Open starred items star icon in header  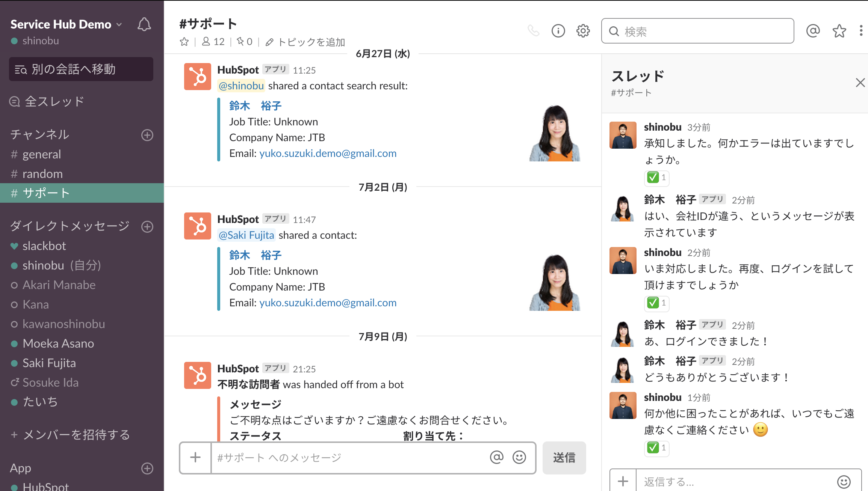point(839,31)
